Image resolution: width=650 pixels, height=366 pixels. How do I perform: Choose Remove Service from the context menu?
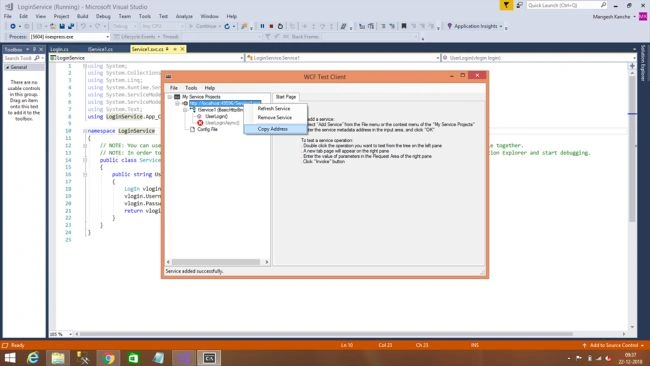pyautogui.click(x=275, y=118)
